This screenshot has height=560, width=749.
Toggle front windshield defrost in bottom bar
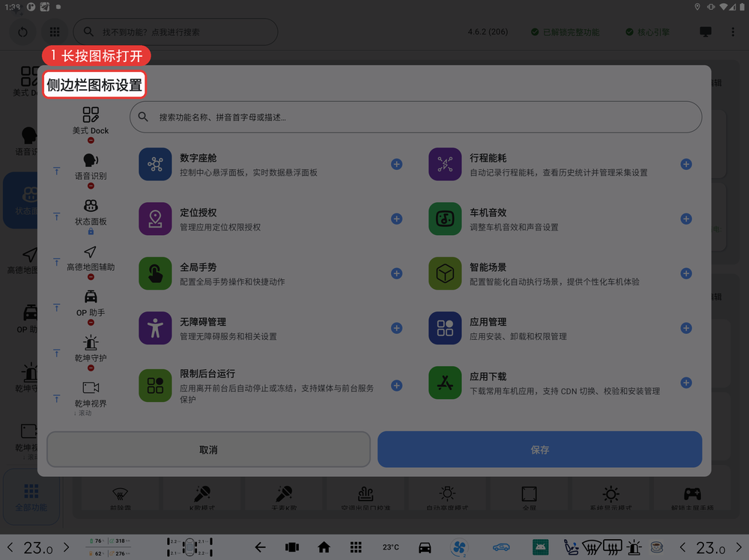tap(592, 547)
